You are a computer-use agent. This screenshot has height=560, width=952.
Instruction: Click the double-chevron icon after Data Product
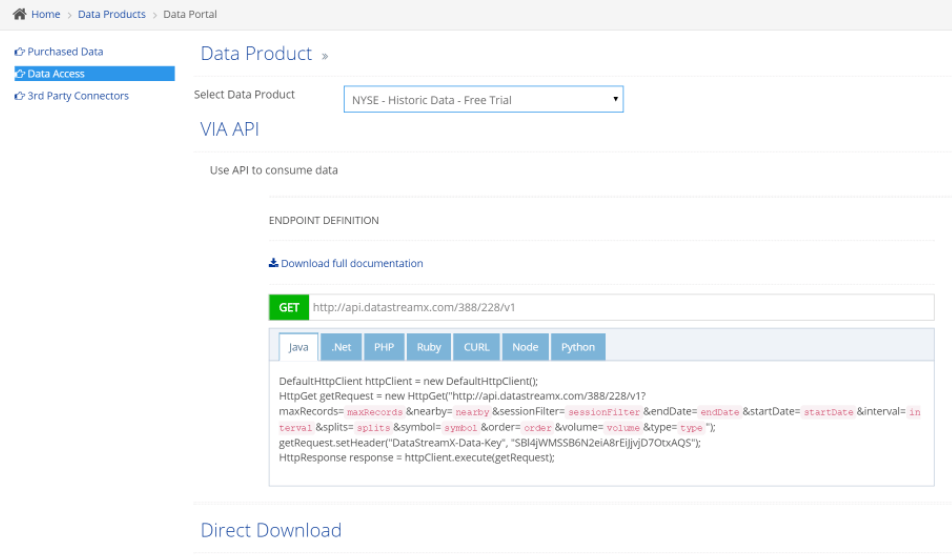[x=325, y=56]
